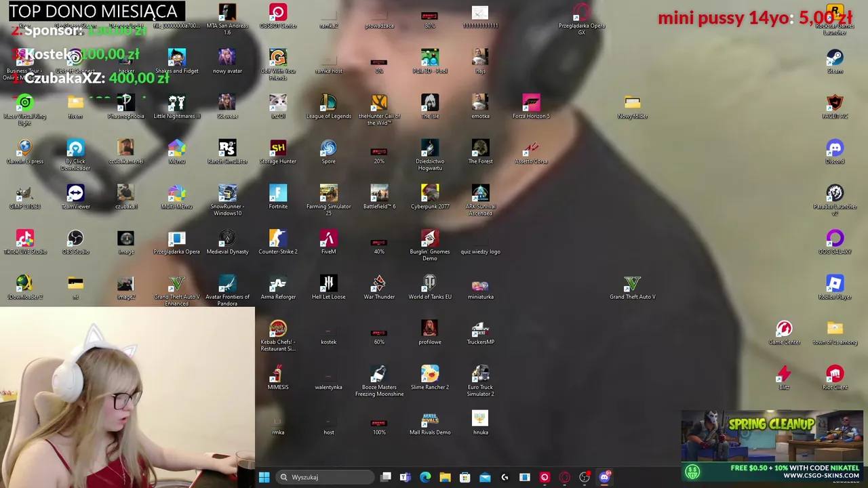The image size is (868, 488).
Task: Select the World of Tanks EU icon
Action: coord(430,283)
